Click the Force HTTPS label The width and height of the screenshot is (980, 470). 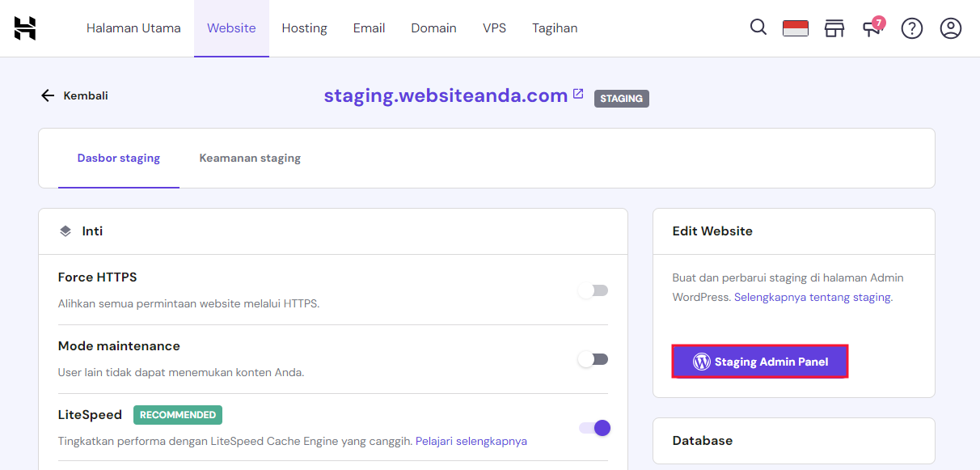98,277
